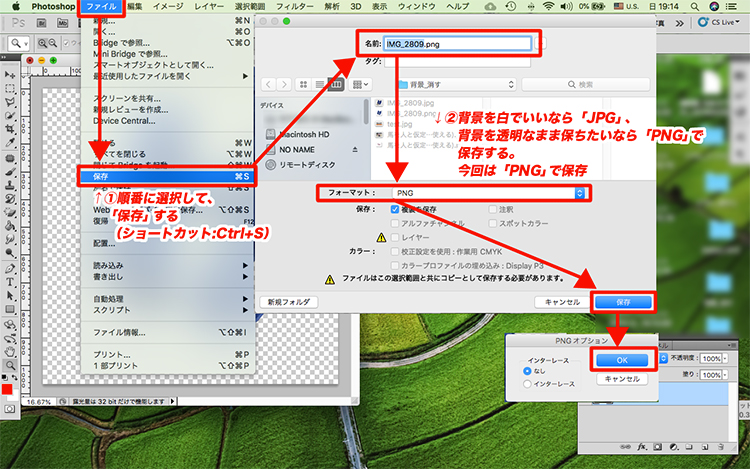Click the blue 保存 button in dialog
This screenshot has height=469, width=750.
pyautogui.click(x=623, y=302)
